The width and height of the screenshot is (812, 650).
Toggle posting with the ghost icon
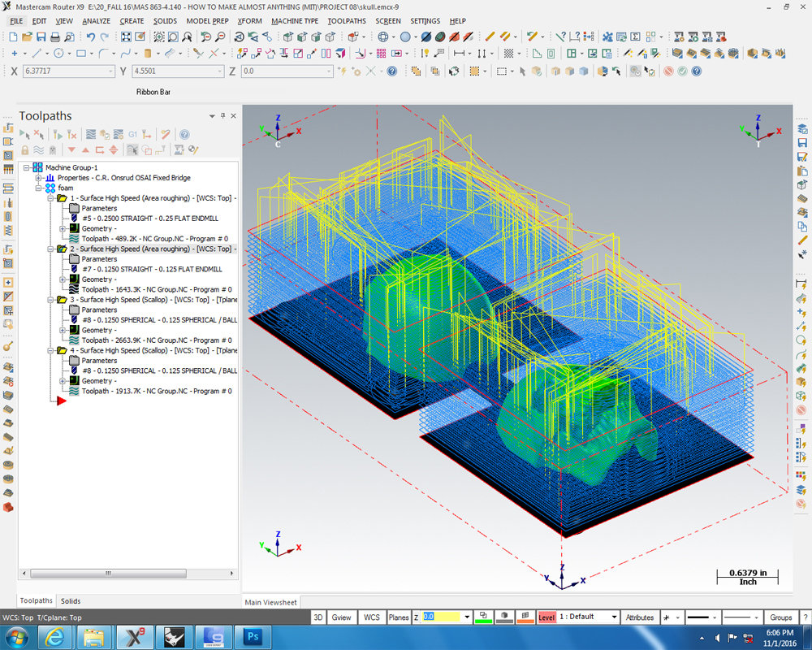click(x=52, y=150)
